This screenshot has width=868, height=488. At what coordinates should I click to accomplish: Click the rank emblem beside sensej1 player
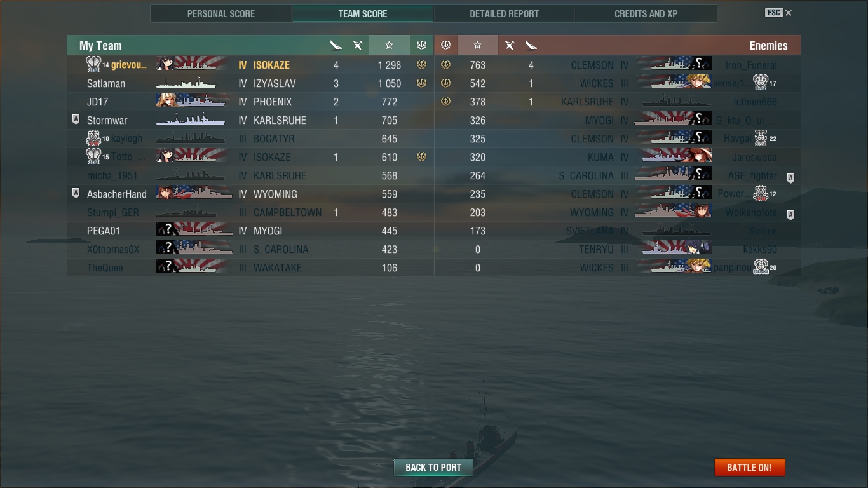pos(761,83)
